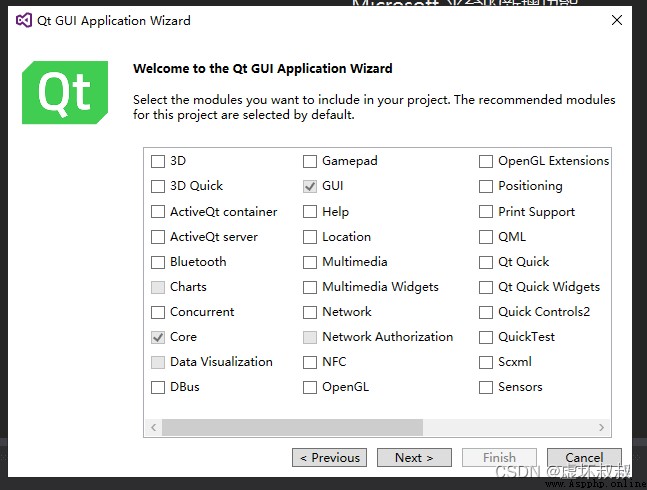Check the Gamepad module
The image size is (647, 490).
310,161
